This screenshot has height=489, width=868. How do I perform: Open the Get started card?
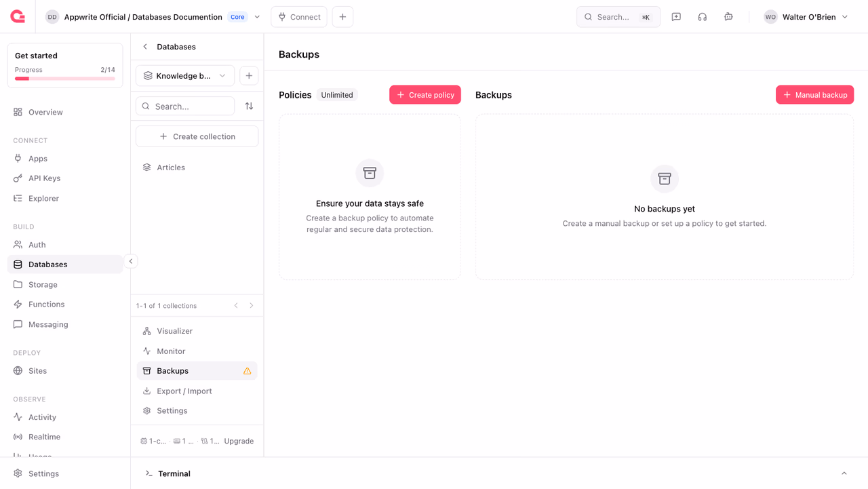coord(65,66)
